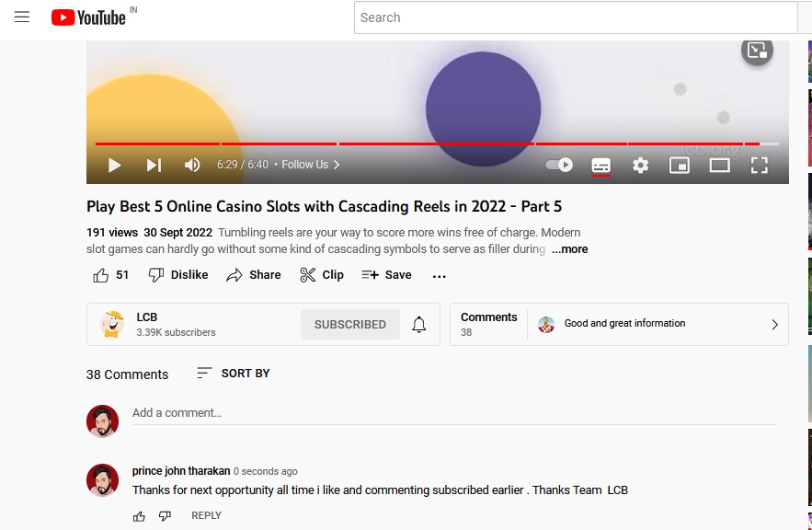Viewport: 812px width, 530px height.
Task: Open notification bell preferences
Action: point(419,324)
